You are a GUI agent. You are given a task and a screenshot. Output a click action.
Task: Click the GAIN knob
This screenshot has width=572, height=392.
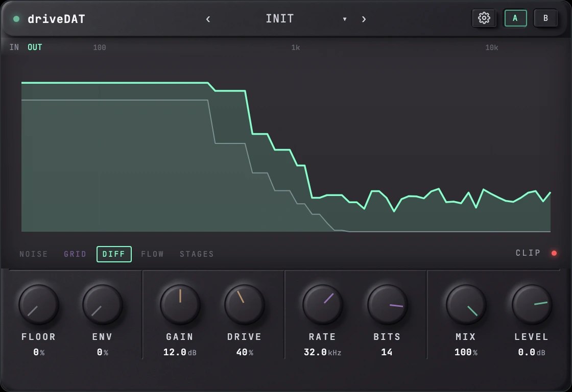click(180, 305)
